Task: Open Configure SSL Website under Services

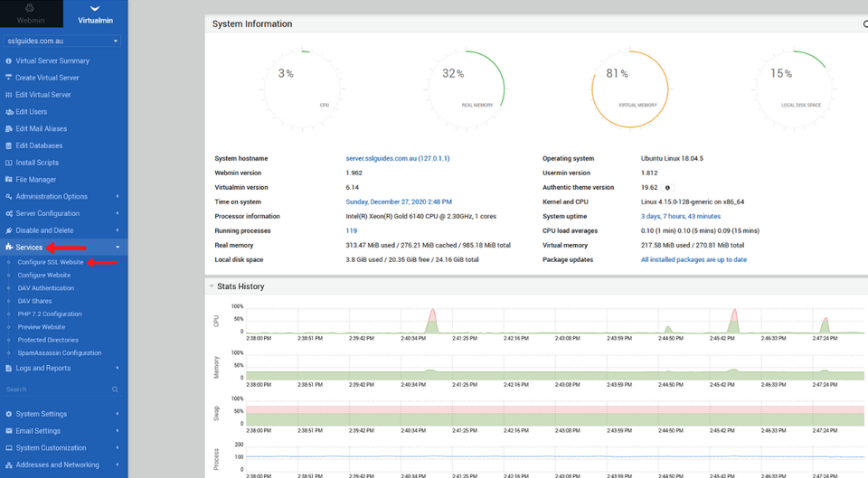Action: 51,262
